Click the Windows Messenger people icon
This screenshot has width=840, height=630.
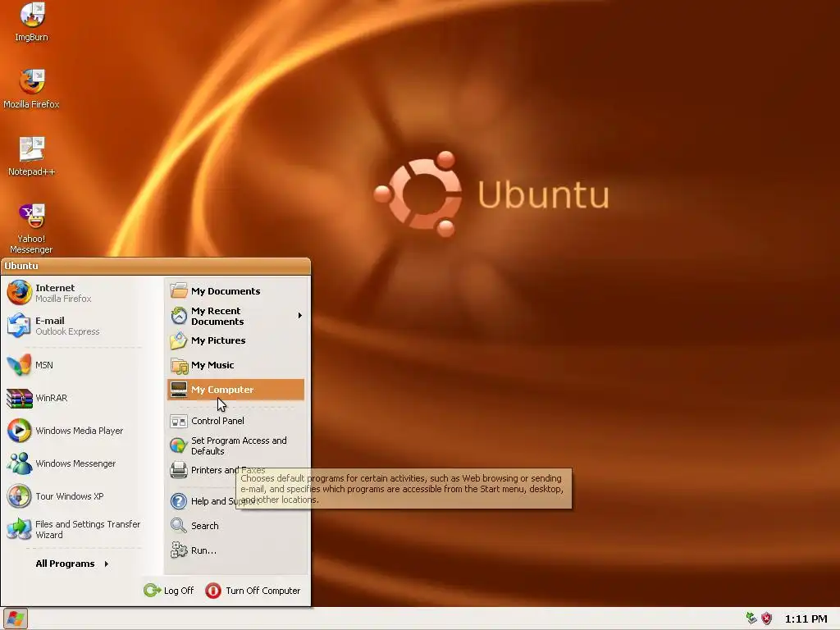20,463
